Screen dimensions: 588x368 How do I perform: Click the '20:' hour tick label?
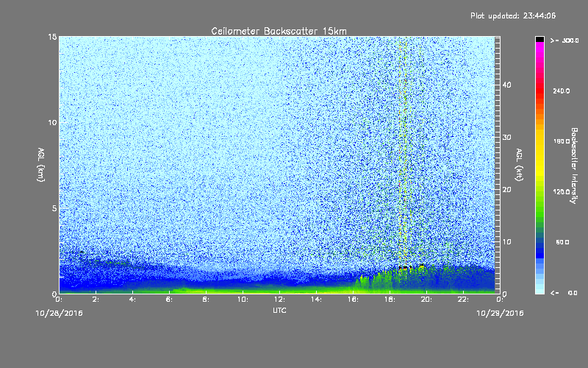[x=426, y=300]
